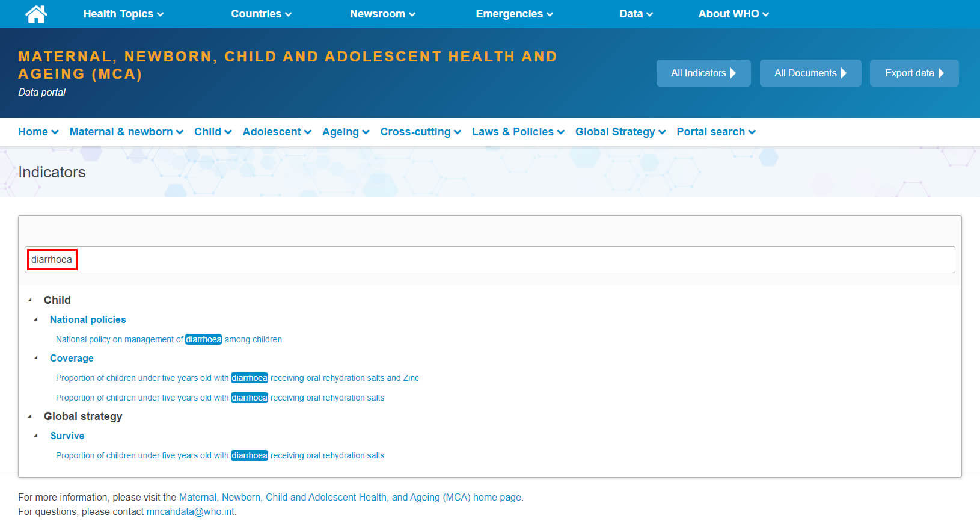Open the Emergencies dropdown menu
The image size is (980, 527).
[x=514, y=14]
